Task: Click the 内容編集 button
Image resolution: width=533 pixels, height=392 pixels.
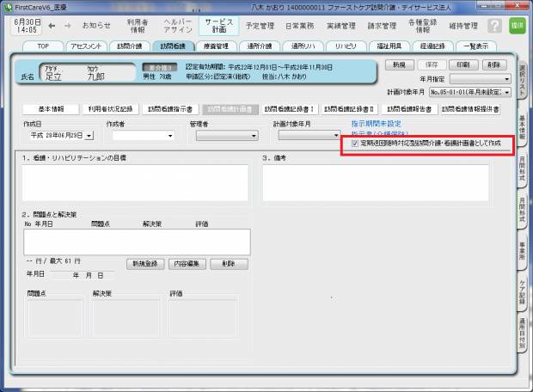Action: coord(185,264)
